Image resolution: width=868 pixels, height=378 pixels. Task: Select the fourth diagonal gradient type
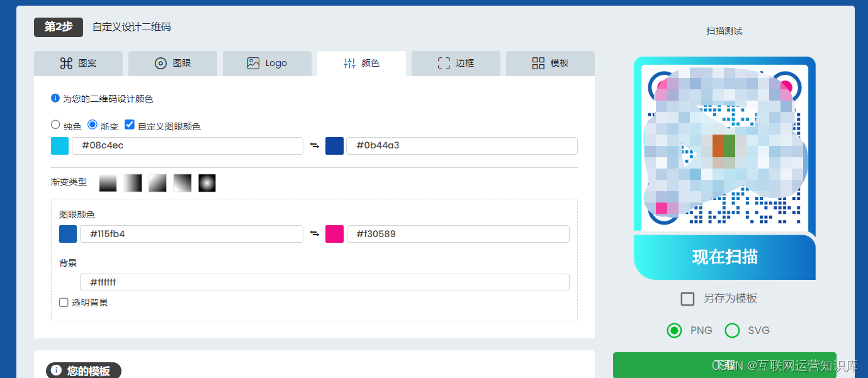click(x=182, y=183)
